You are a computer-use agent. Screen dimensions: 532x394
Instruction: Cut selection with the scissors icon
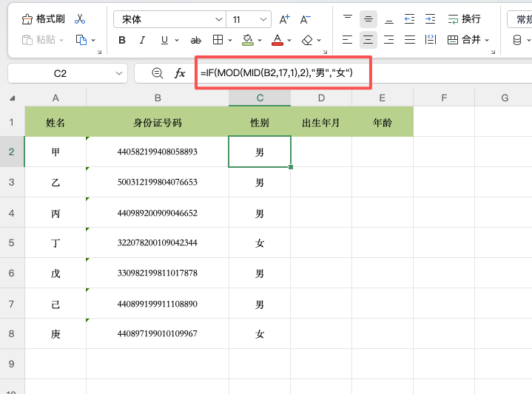(x=80, y=19)
